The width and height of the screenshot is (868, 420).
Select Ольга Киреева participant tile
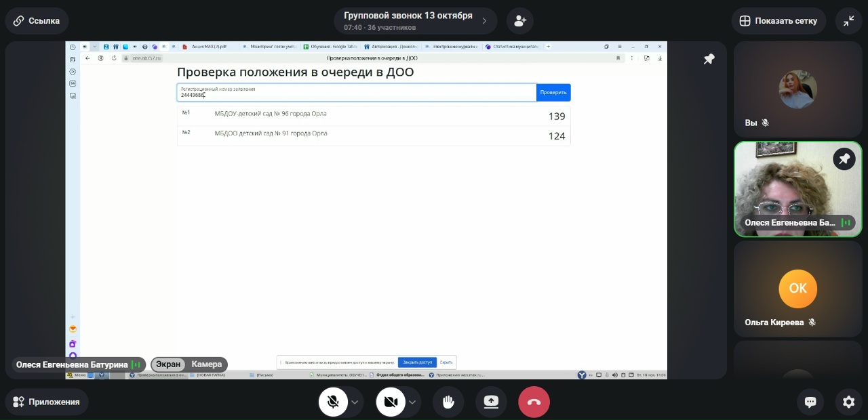(797, 289)
